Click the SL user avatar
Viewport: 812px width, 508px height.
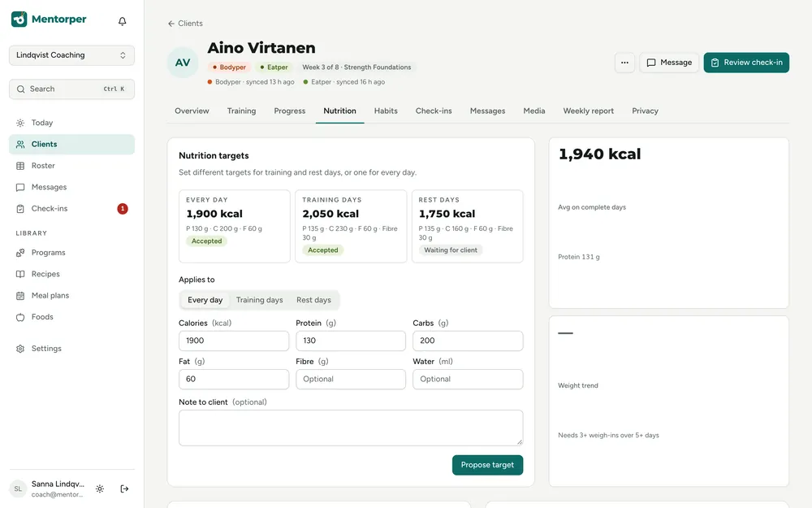(x=18, y=488)
